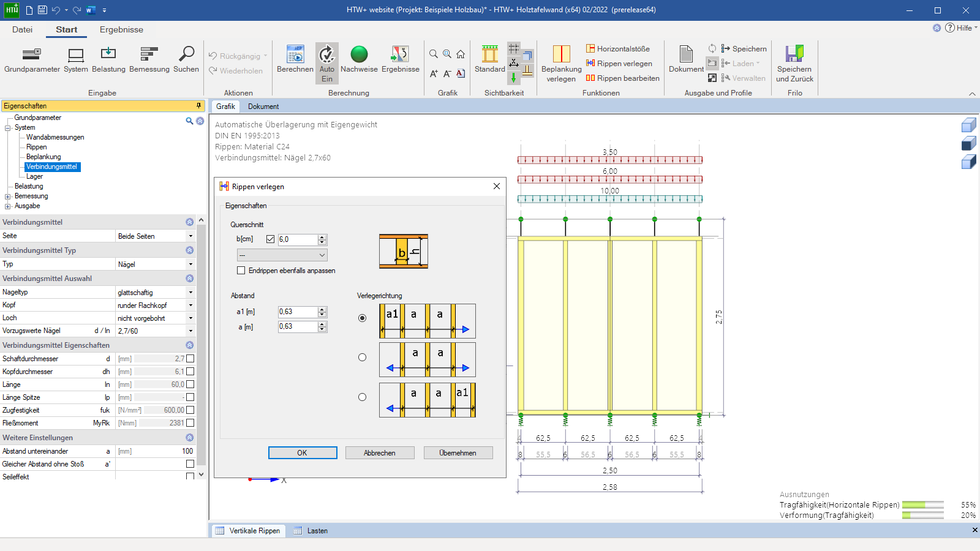Enable Gleicher Abstand ohne Stoß
Screen dimensions: 980x551
[190, 464]
